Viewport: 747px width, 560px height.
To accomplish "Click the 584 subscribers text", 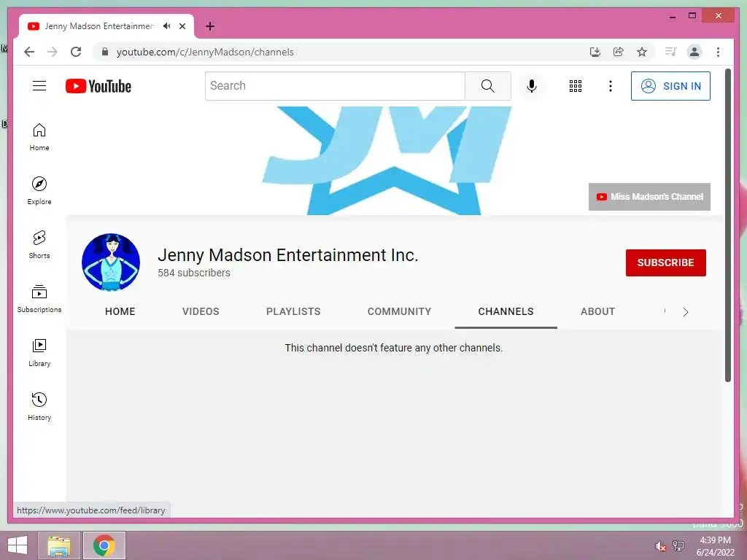I will (x=194, y=273).
